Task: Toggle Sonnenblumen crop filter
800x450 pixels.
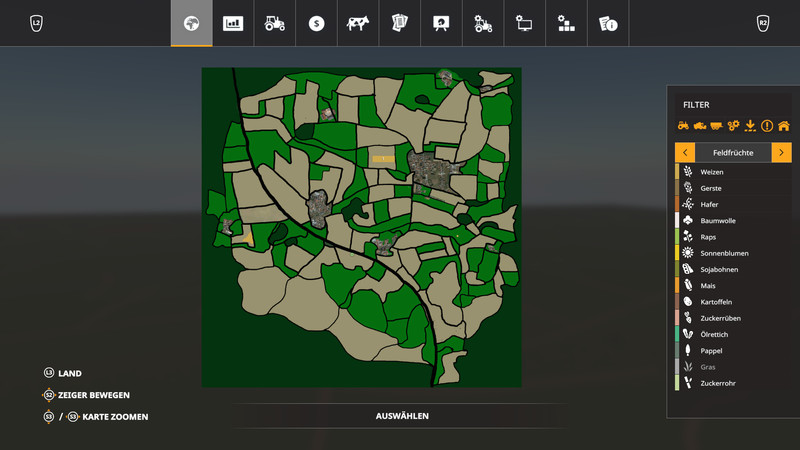Action: click(x=724, y=253)
